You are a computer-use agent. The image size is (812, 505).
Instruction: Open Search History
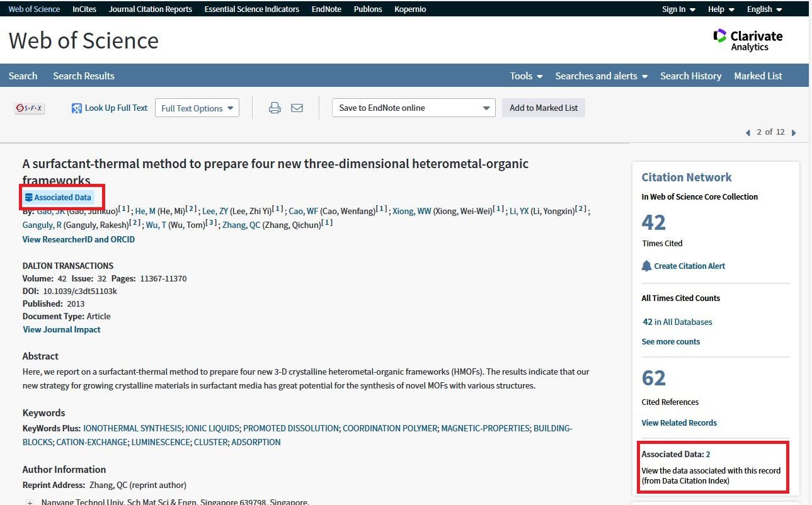tap(690, 76)
